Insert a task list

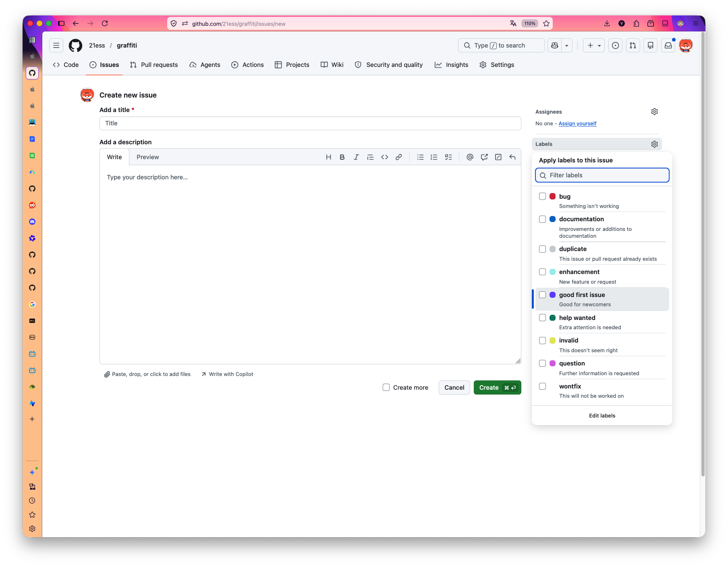(448, 157)
